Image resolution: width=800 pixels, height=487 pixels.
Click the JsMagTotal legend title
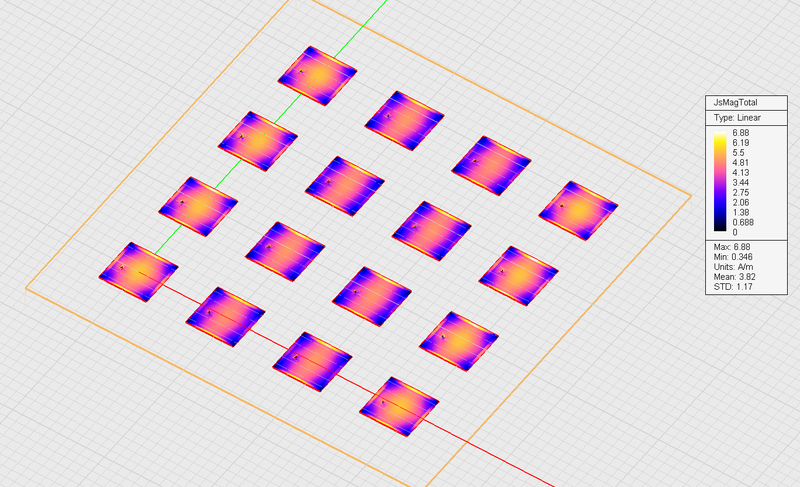[735, 102]
